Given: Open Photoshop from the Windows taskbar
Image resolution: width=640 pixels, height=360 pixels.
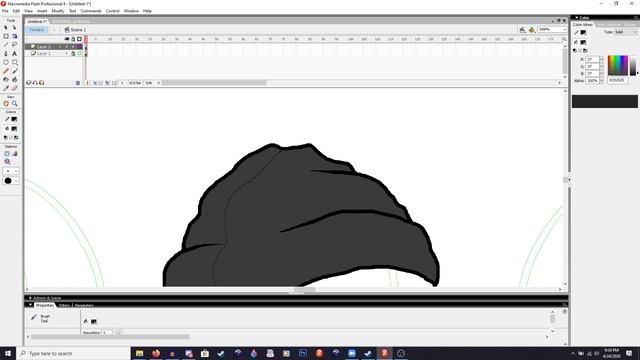Looking at the screenshot, I should coord(303,353).
